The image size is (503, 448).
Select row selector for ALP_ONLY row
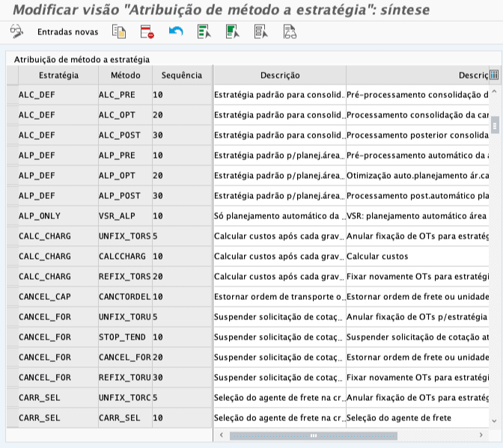pyautogui.click(x=13, y=216)
